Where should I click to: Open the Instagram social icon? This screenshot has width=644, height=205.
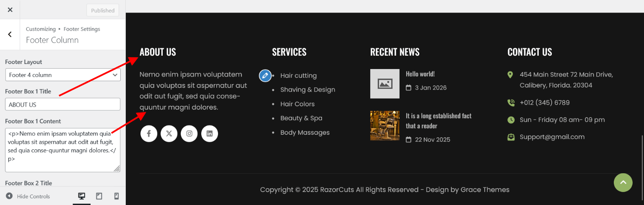click(189, 134)
